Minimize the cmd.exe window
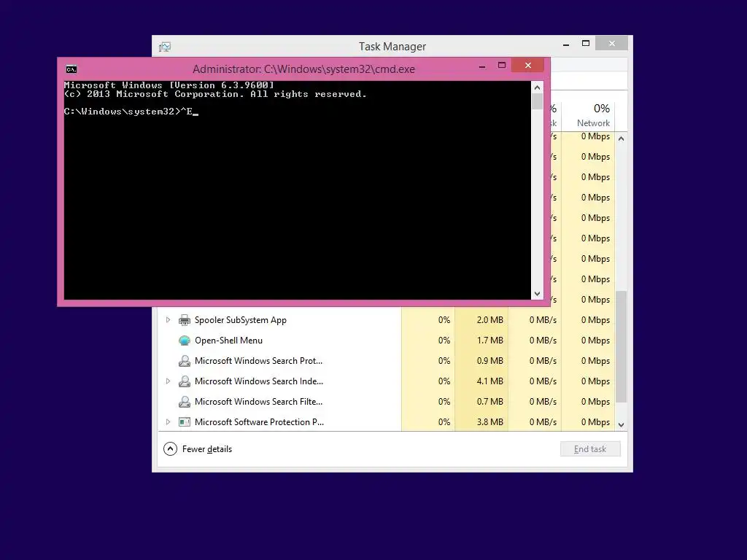 pyautogui.click(x=482, y=66)
